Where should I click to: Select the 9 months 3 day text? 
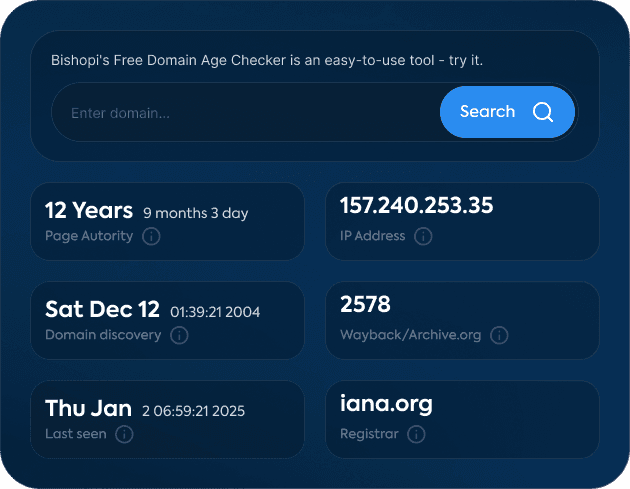[x=196, y=213]
